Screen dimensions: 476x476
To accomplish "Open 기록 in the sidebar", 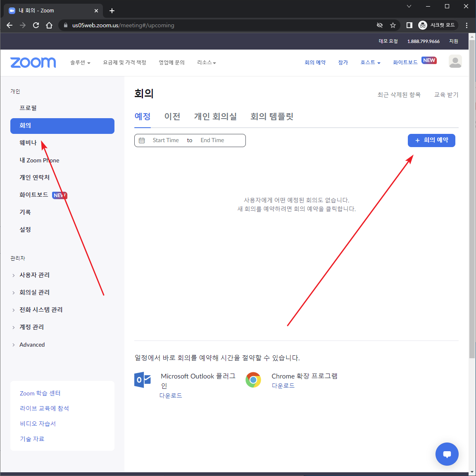I will 25,212.
